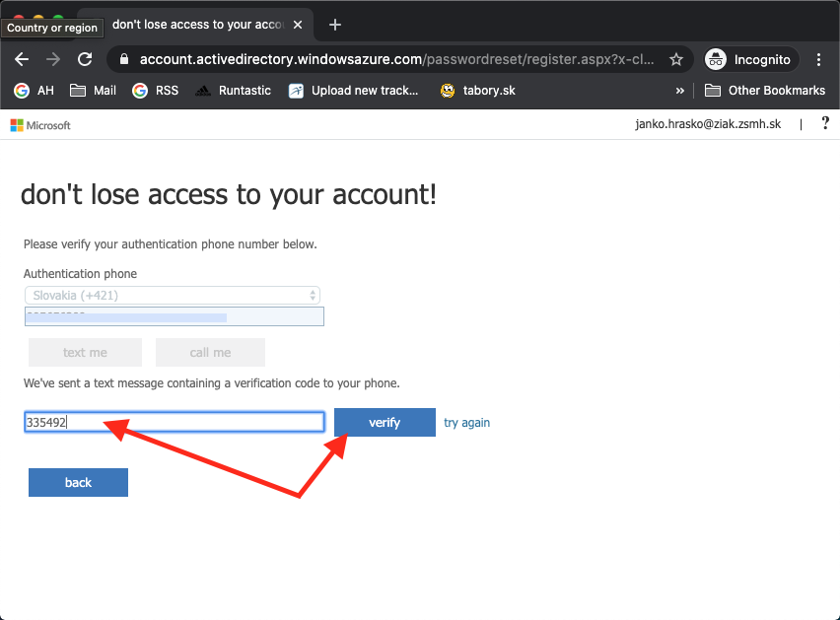Viewport: 840px width, 620px height.
Task: Expand the Slovakia (+421) country dropdown
Action: (172, 295)
